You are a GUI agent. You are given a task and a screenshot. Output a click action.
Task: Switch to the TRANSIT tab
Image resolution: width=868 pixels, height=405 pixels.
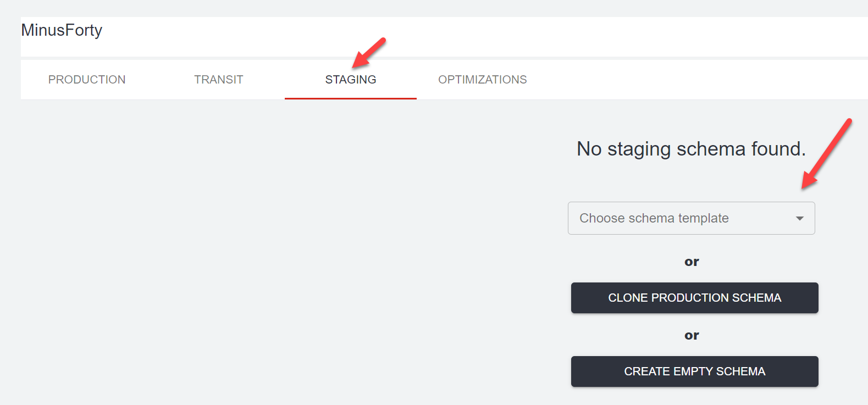tap(219, 80)
